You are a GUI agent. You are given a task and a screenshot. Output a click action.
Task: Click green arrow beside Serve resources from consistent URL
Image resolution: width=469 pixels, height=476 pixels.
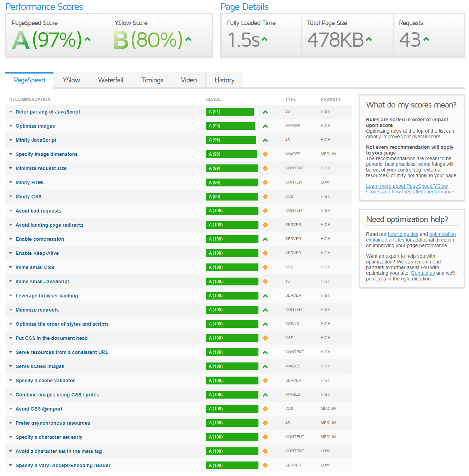click(x=265, y=352)
